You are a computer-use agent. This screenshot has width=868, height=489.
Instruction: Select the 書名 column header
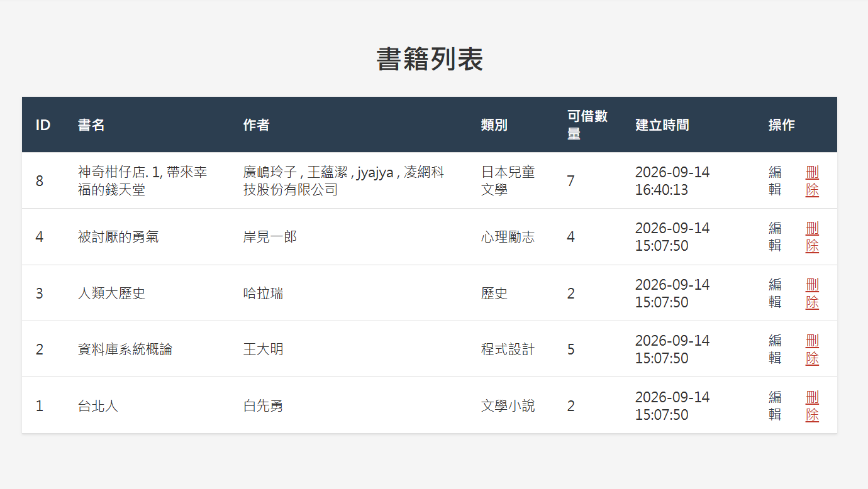click(91, 125)
